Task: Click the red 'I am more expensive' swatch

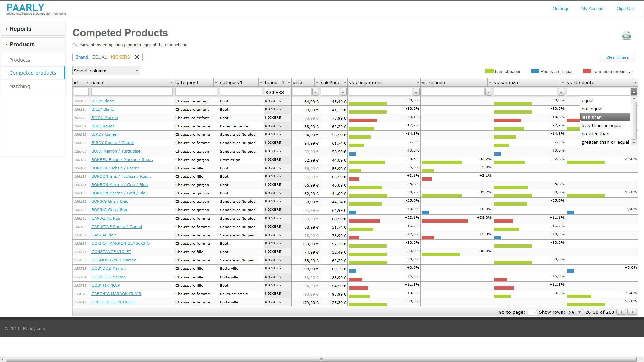Action: tap(587, 71)
